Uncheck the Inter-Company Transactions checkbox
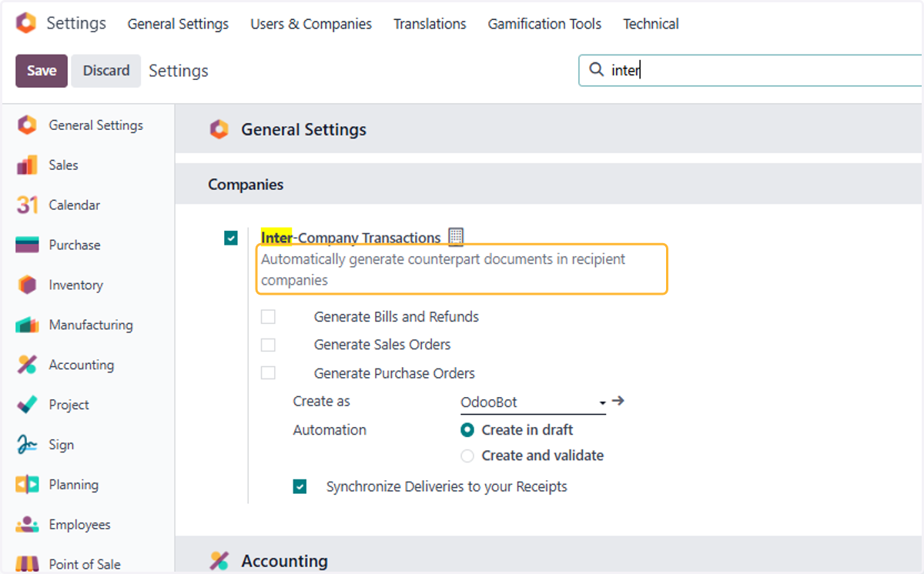The height and width of the screenshot is (574, 924). [231, 238]
